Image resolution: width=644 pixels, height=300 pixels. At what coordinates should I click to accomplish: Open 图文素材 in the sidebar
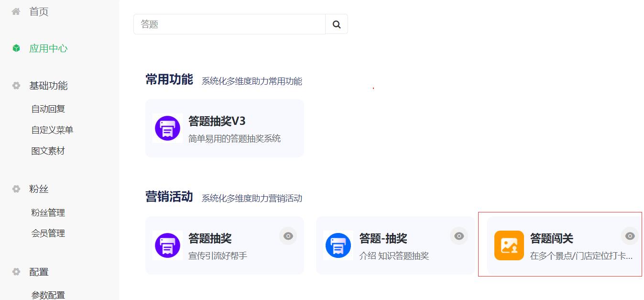click(x=48, y=151)
